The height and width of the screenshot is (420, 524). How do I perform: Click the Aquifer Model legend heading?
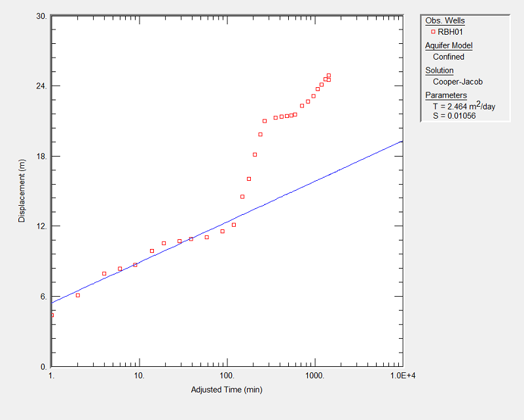tap(449, 45)
